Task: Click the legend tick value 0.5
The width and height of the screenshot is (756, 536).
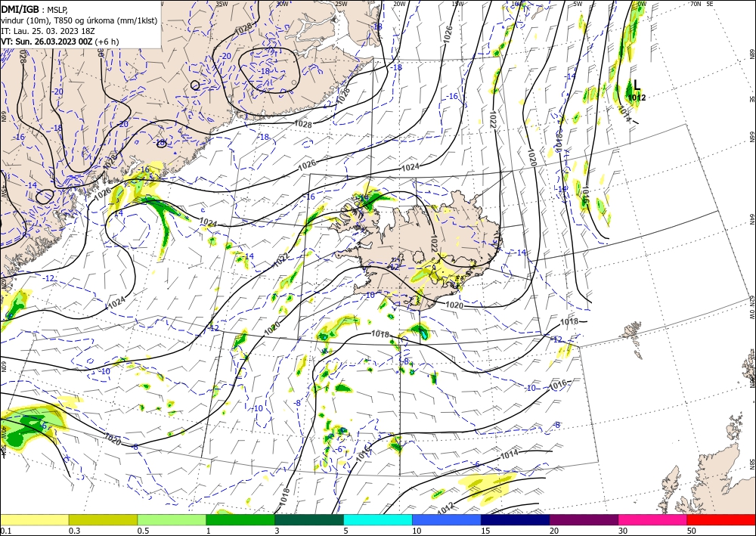Action: click(x=143, y=531)
